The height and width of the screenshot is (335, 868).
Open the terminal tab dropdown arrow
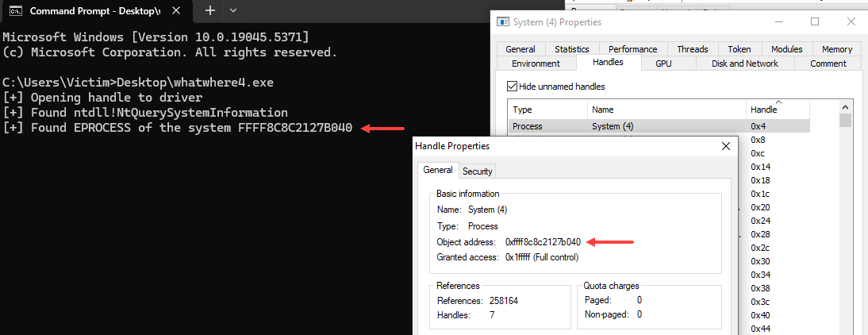tap(233, 10)
